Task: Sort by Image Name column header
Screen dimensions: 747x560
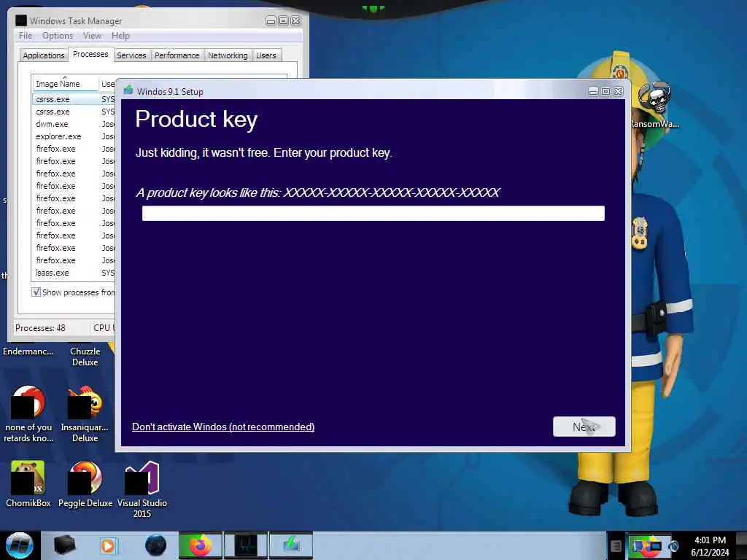Action: (x=65, y=83)
